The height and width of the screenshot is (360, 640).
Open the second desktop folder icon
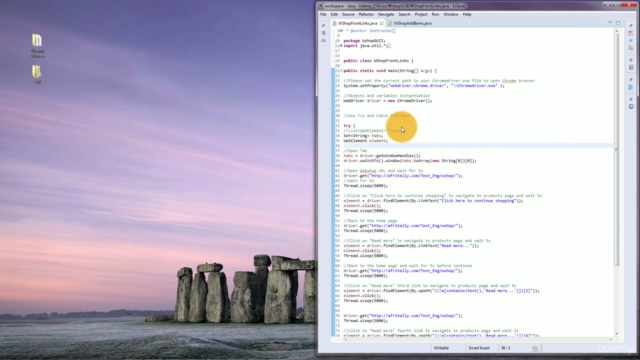[37, 75]
